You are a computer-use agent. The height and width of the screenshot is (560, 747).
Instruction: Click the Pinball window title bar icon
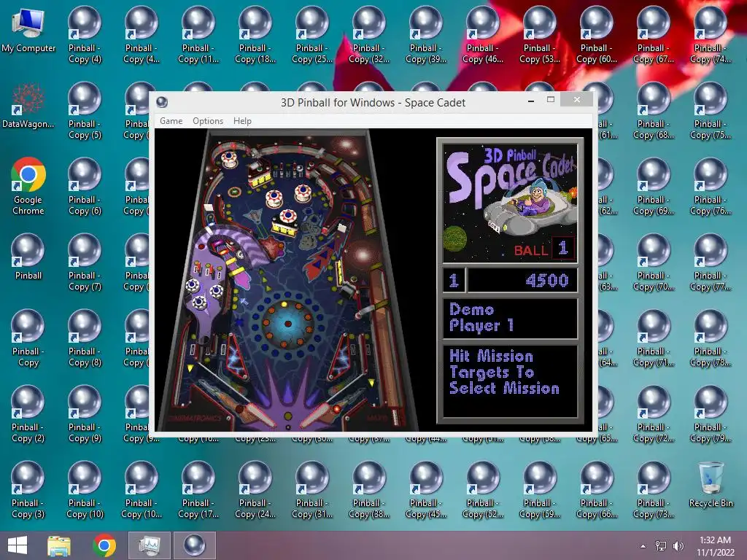click(x=162, y=102)
